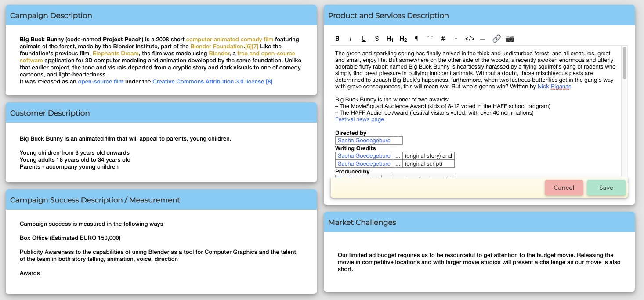Click the [6] citation reference
The image size is (644, 300).
[x=248, y=47]
